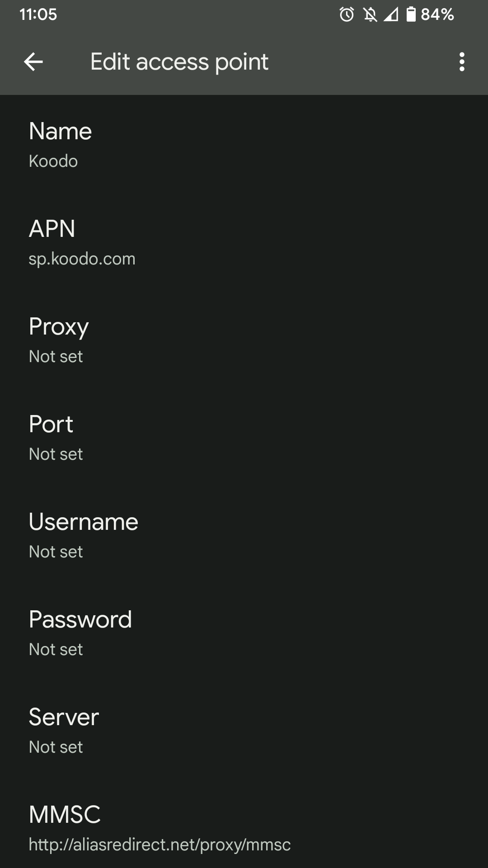488x868 pixels.
Task: Open the three-dot overflow menu
Action: [461, 61]
